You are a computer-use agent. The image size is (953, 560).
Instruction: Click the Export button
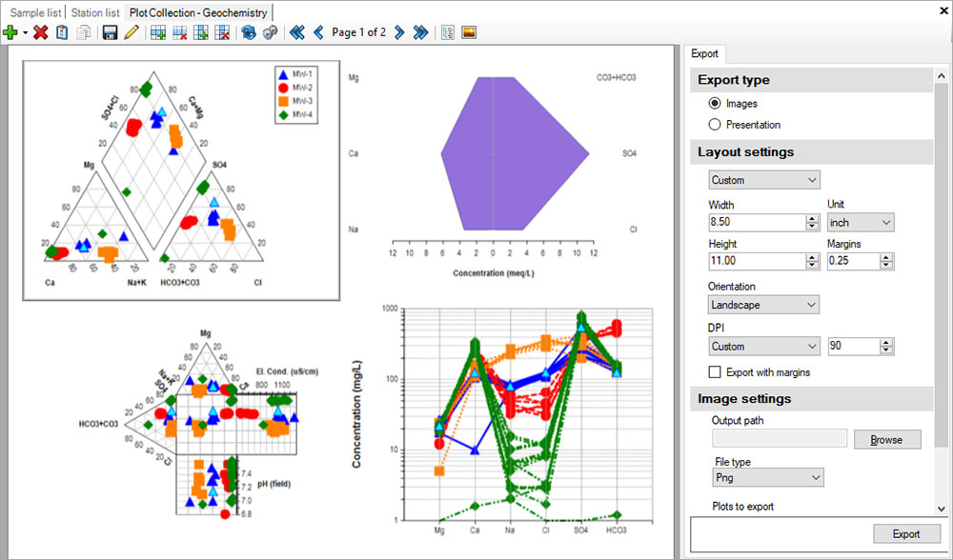click(x=906, y=534)
